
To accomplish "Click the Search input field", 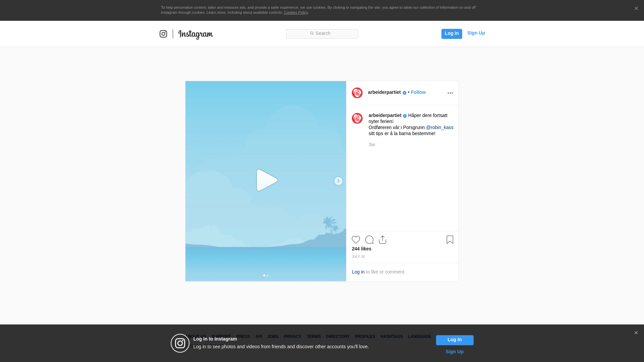I will tap(322, 34).
